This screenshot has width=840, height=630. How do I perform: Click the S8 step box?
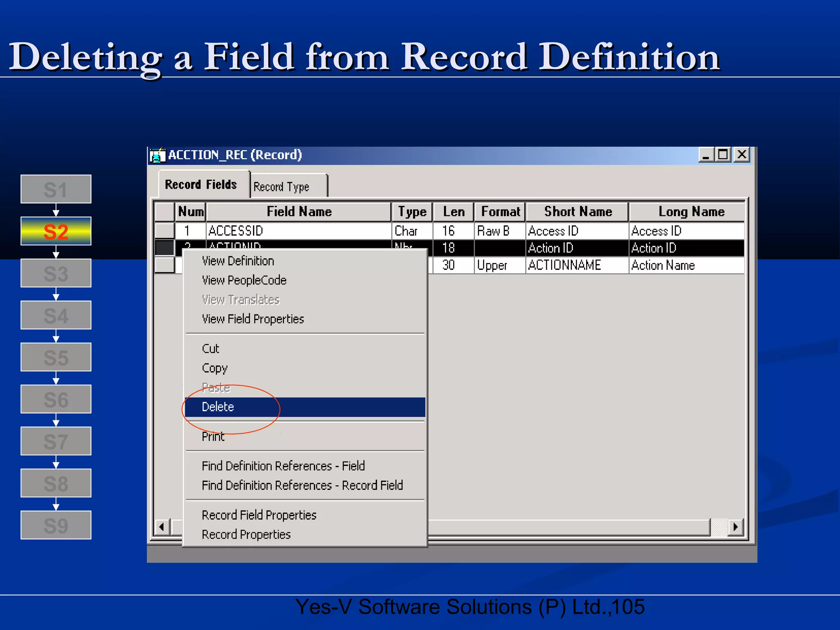(x=56, y=483)
